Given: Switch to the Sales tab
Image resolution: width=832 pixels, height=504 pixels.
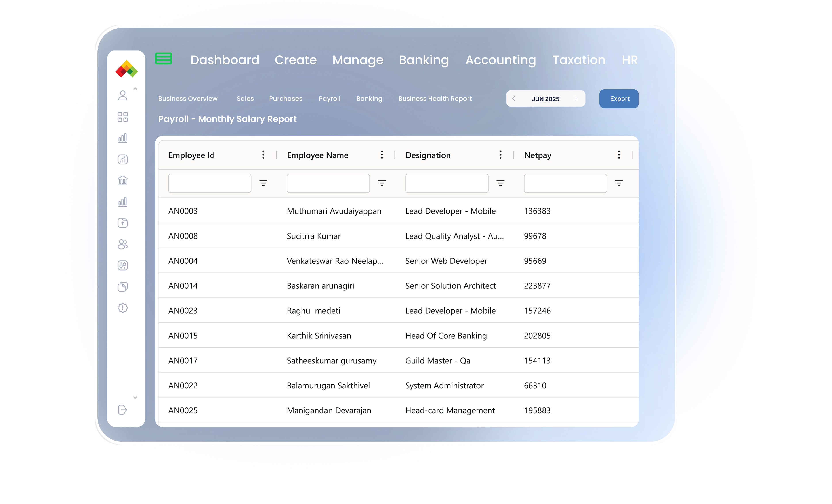Looking at the screenshot, I should pos(245,99).
